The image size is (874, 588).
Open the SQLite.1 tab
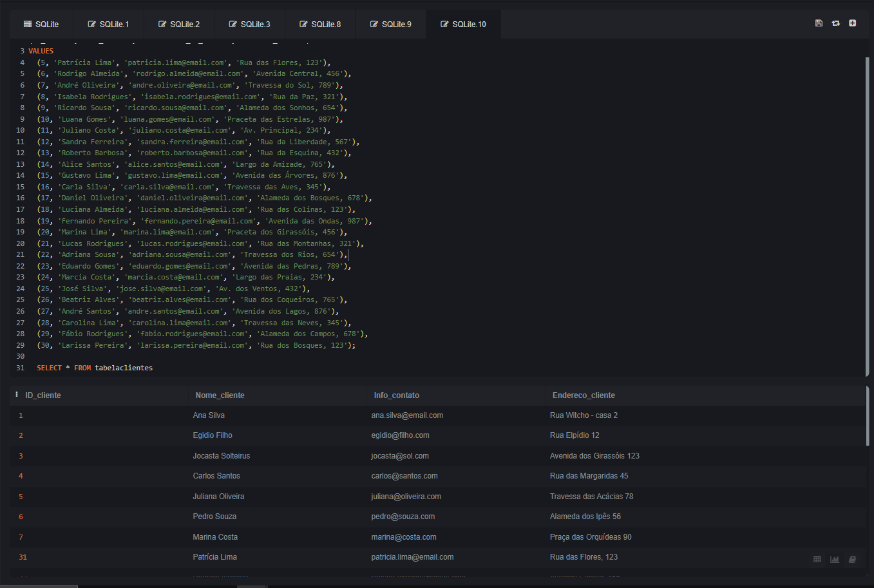(x=108, y=24)
